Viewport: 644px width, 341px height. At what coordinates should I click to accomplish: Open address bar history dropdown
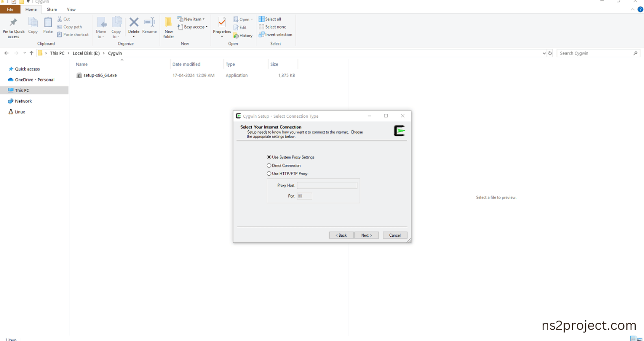544,53
